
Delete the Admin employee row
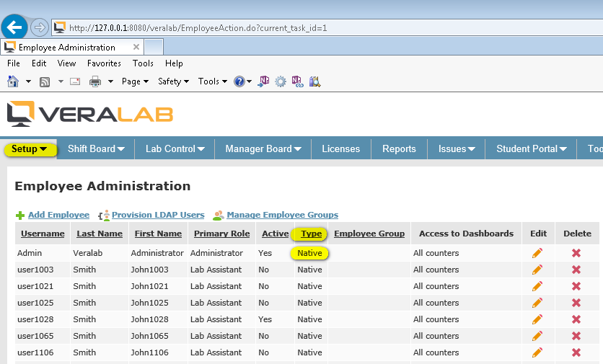coord(576,253)
